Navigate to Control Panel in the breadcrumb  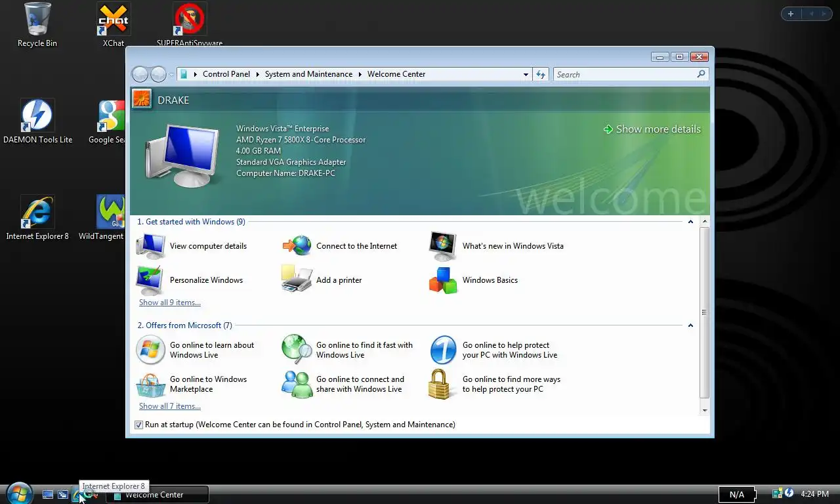click(226, 74)
